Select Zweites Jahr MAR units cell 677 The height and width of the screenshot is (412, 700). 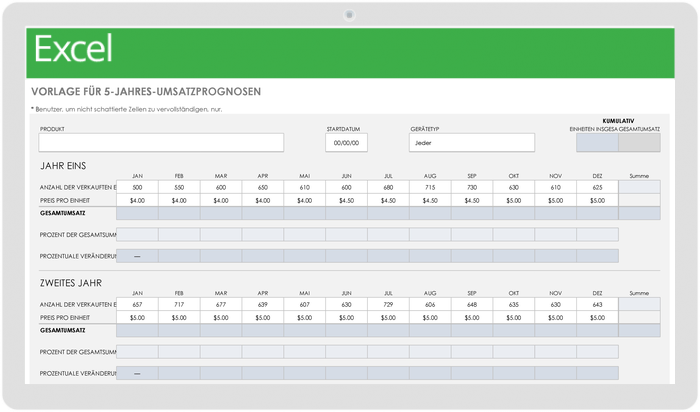[x=221, y=304]
